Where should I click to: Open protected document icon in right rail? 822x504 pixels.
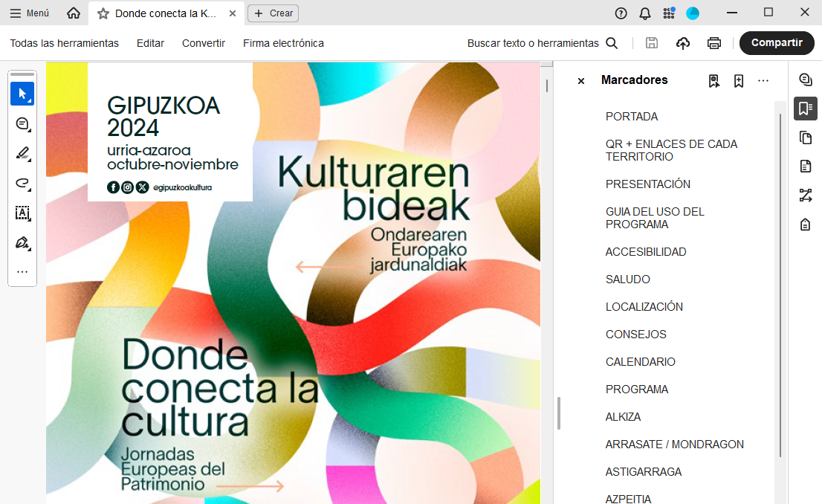[806, 224]
